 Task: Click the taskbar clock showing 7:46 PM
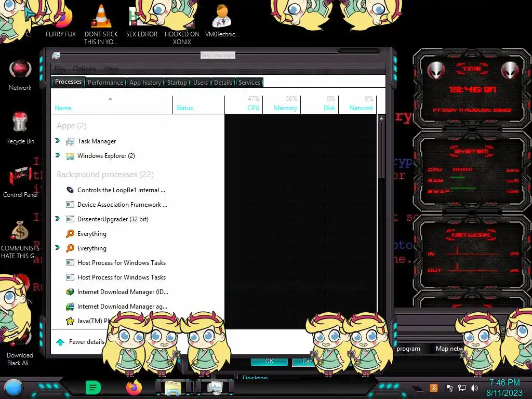pos(504,388)
